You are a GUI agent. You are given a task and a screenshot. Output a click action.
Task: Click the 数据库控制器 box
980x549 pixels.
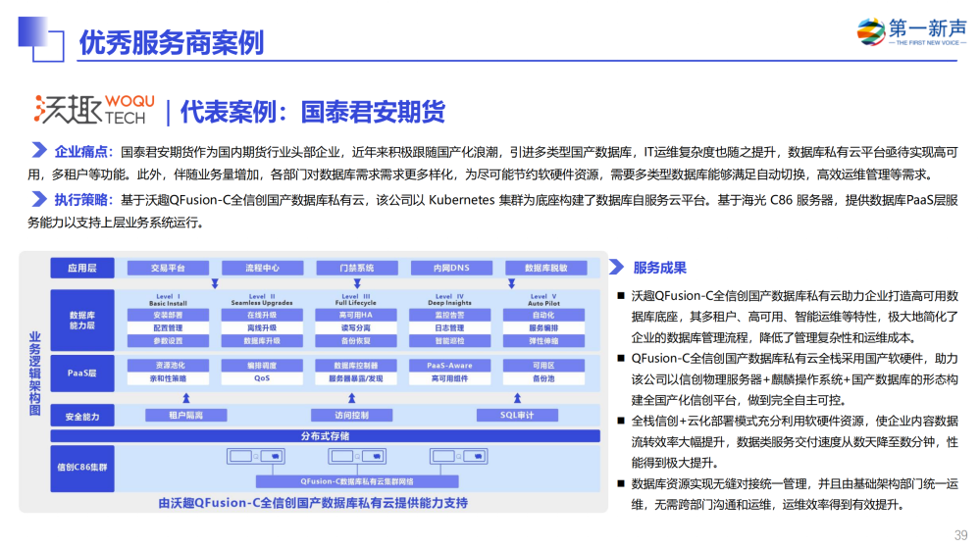coord(356,366)
